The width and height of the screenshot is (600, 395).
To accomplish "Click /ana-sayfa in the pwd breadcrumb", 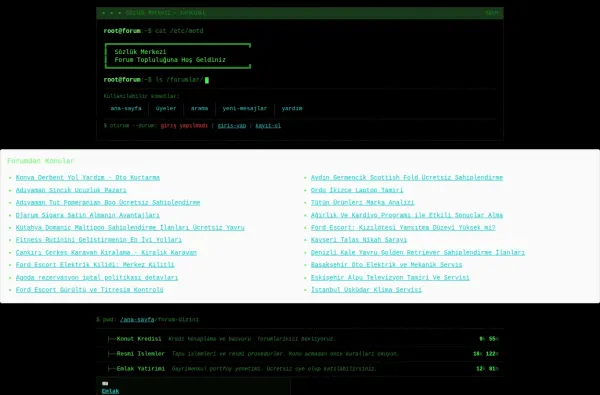I will [x=137, y=320].
